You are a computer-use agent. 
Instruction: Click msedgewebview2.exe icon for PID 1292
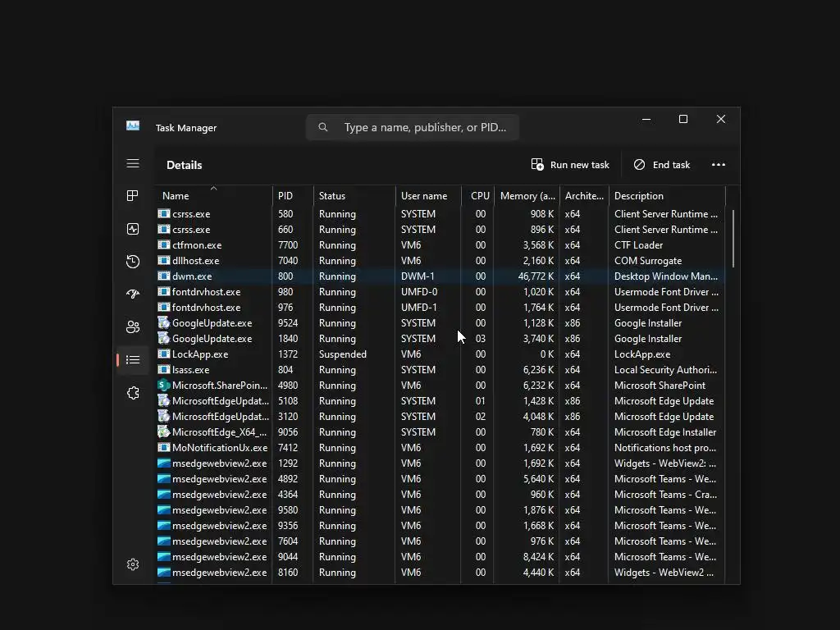[x=163, y=463]
